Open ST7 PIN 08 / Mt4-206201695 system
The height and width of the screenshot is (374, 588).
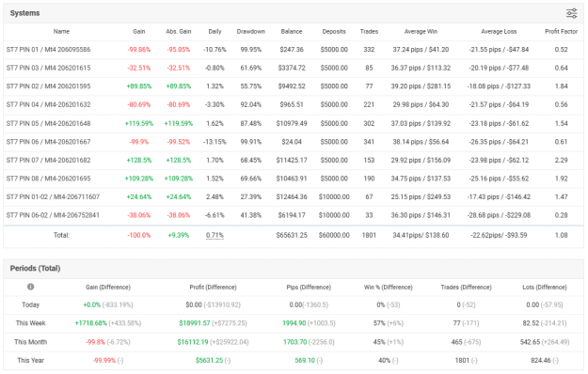(48, 179)
